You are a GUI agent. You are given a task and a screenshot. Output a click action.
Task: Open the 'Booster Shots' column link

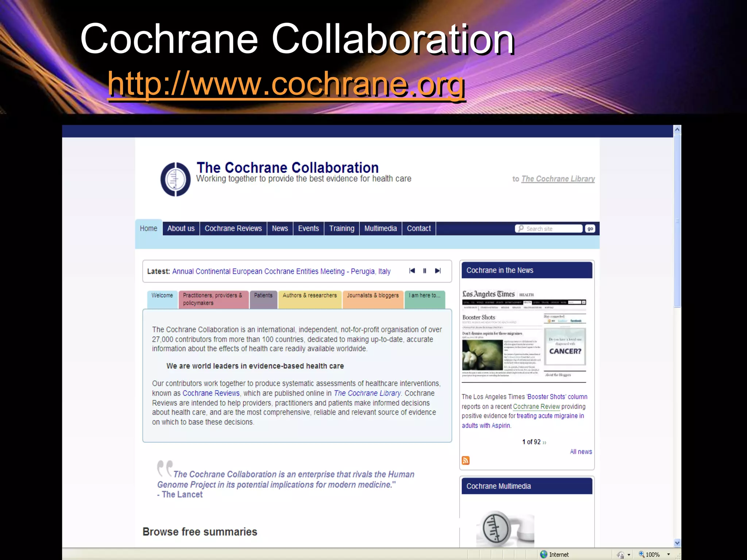pyautogui.click(x=557, y=397)
